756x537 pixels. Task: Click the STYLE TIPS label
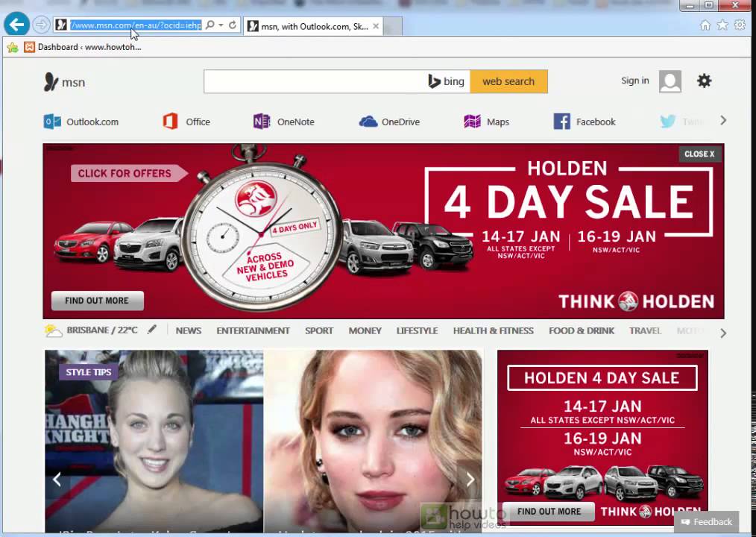tap(88, 372)
